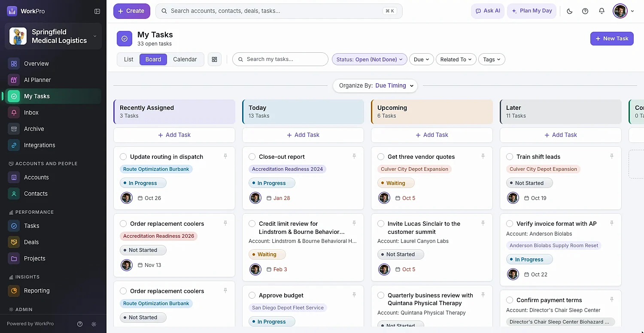Select the Board view tab

coord(153,59)
